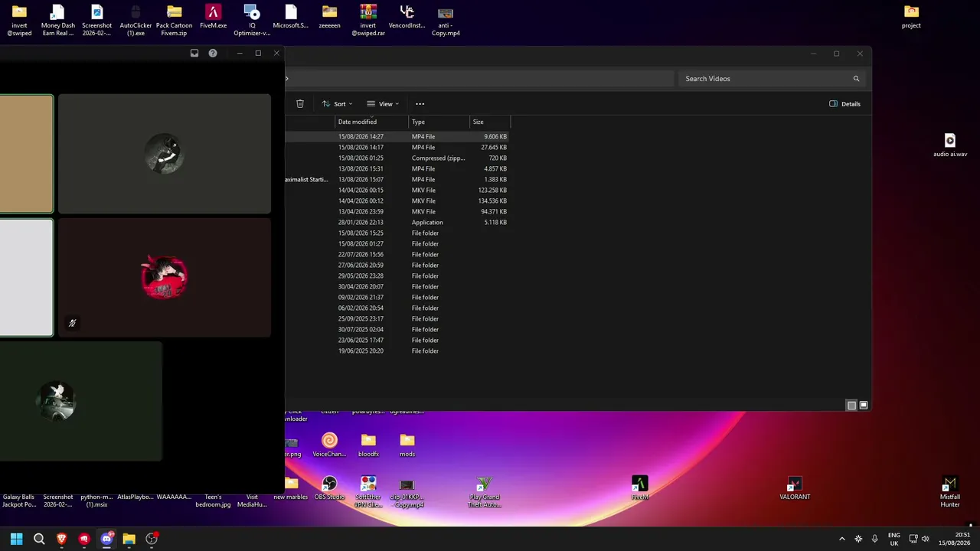Select the audio ai.wav desktop file
This screenshot has width=980, height=551.
(950, 145)
